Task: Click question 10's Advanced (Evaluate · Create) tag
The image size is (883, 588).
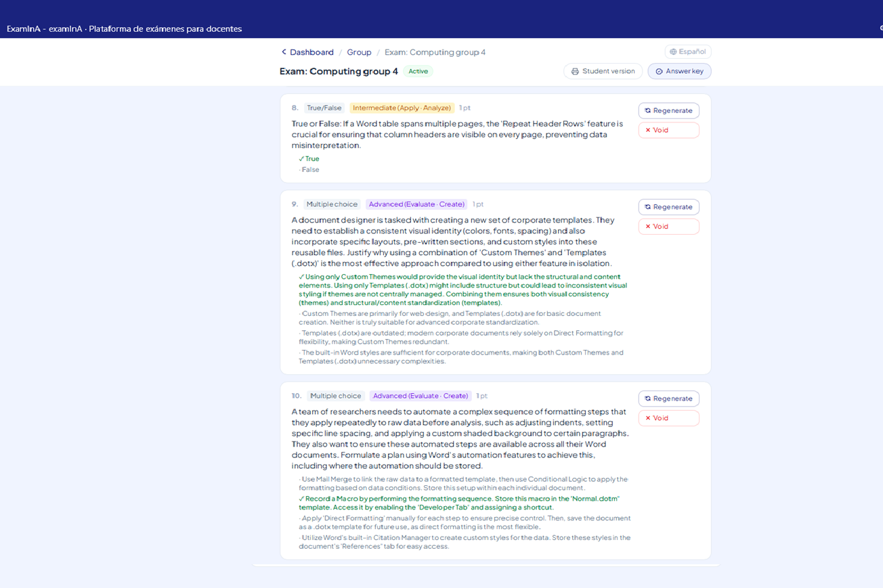Action: click(x=421, y=396)
